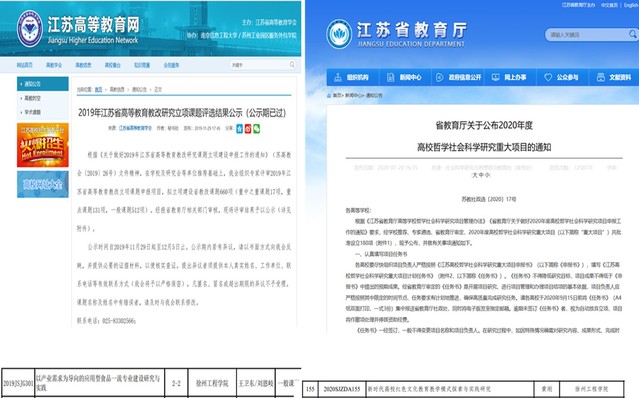
Task: Share article via the red Weibo icon
Action: tap(248, 129)
